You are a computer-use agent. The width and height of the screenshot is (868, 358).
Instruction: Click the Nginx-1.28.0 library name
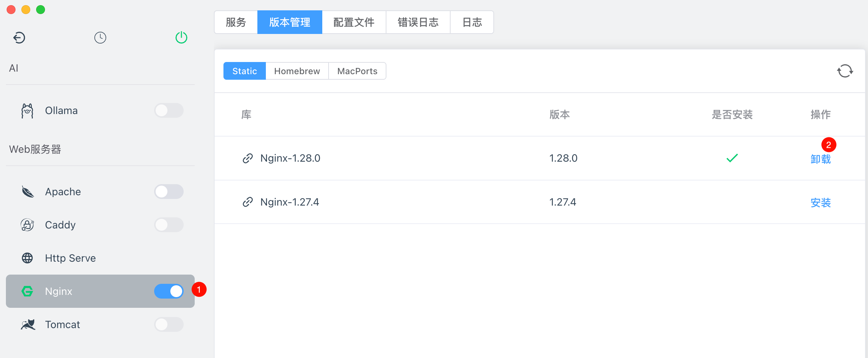tap(290, 158)
